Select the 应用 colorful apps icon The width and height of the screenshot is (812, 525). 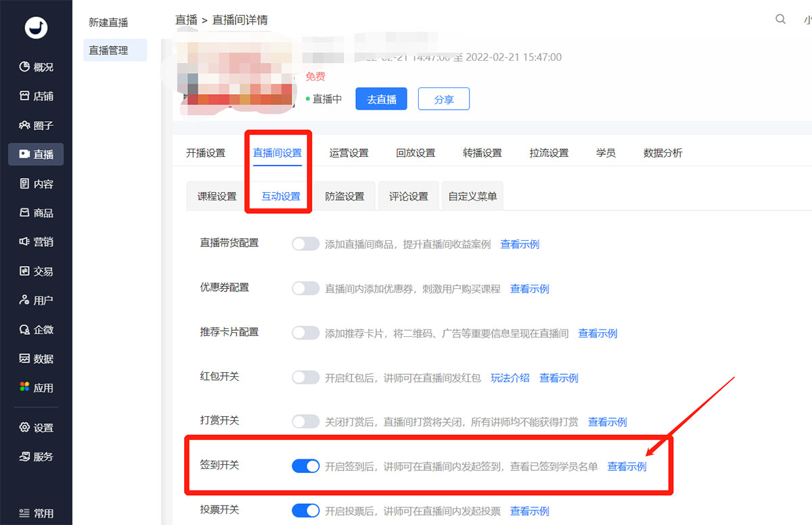pyautogui.click(x=24, y=388)
